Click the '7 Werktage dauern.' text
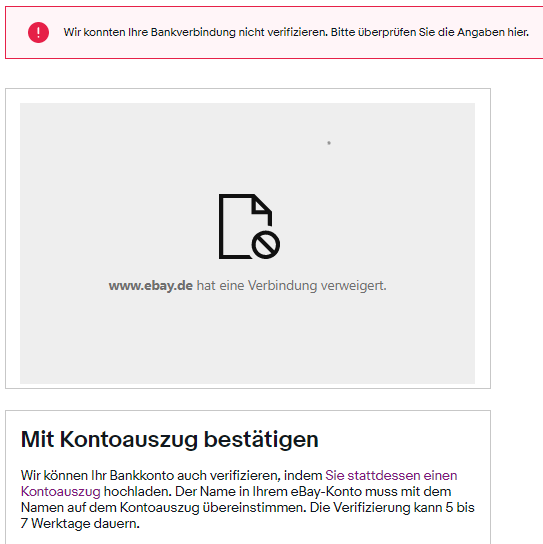Image resolution: width=543 pixels, height=544 pixels. click(80, 523)
